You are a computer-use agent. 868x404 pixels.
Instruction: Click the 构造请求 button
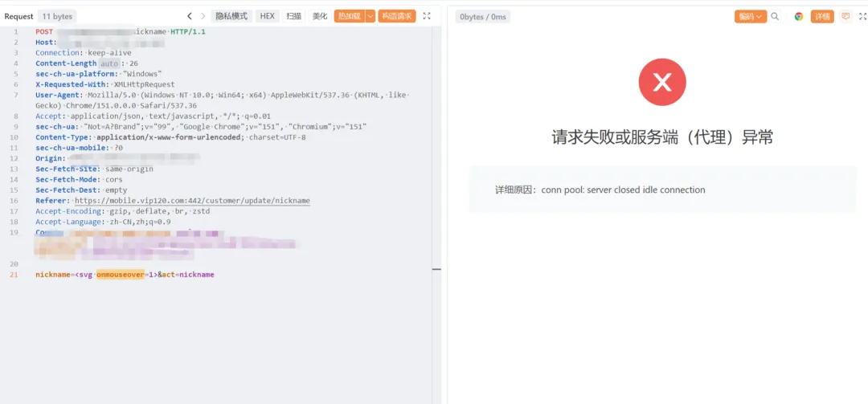point(397,16)
